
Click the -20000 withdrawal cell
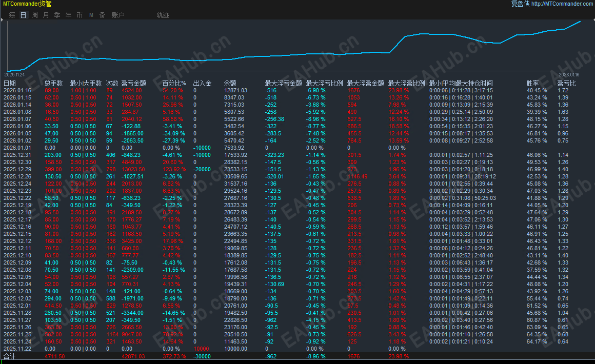202,169
